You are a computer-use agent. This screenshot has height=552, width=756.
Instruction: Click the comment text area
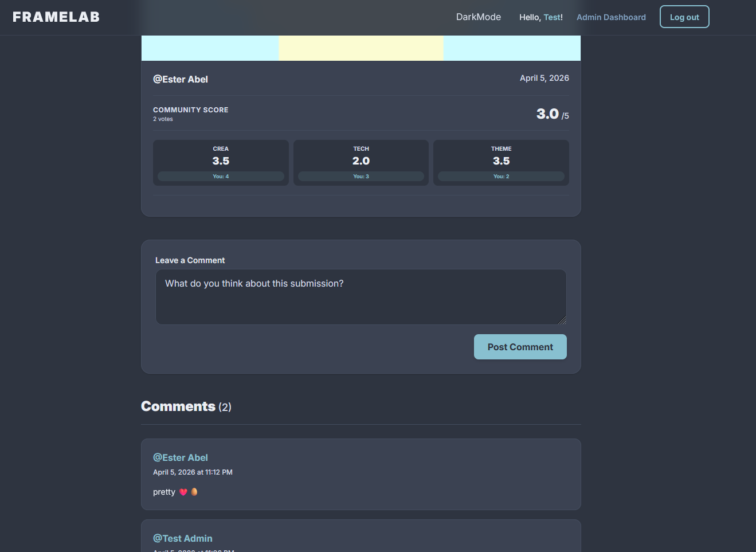(x=361, y=296)
